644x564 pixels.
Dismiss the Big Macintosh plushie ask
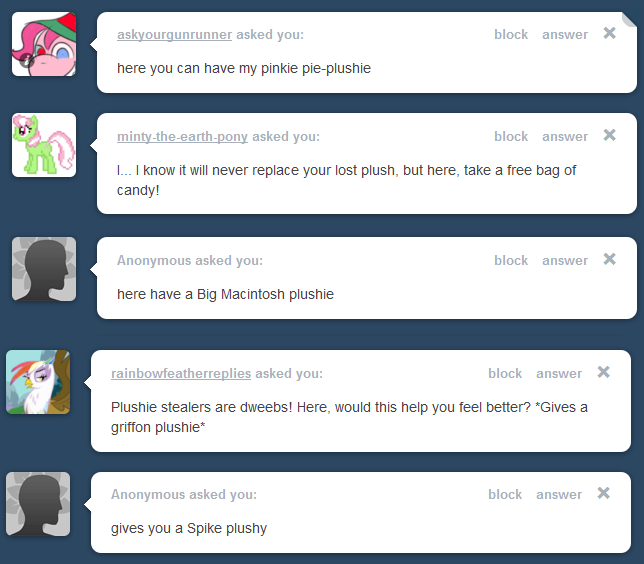pos(610,259)
